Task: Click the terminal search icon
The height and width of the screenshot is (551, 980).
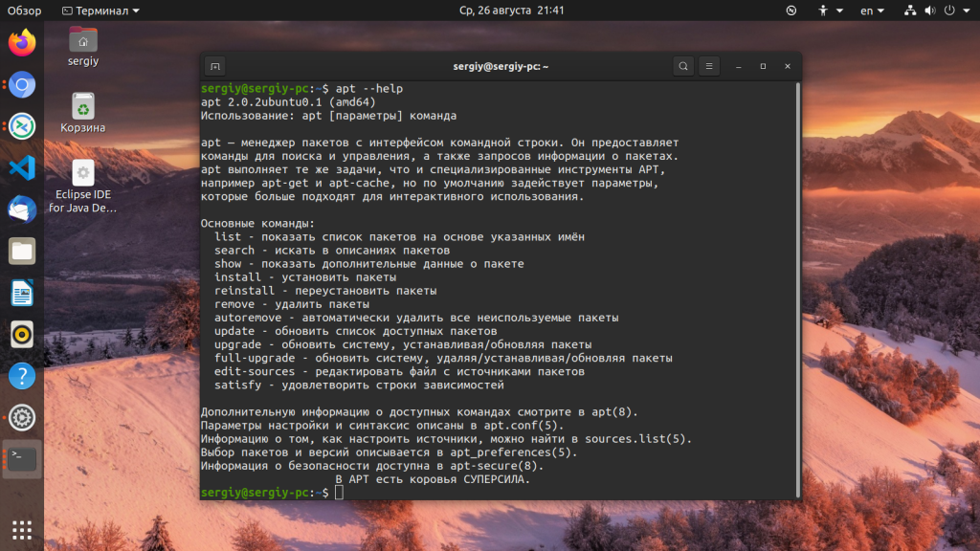Action: 682,66
